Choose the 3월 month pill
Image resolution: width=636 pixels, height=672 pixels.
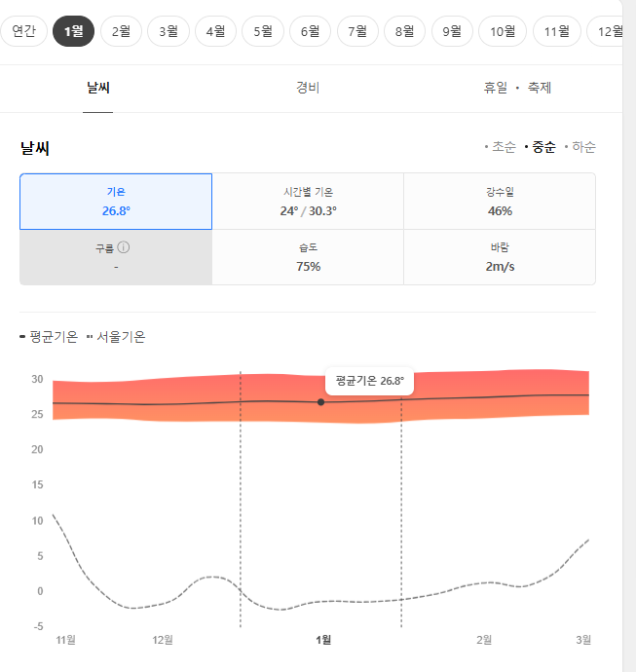pos(168,31)
